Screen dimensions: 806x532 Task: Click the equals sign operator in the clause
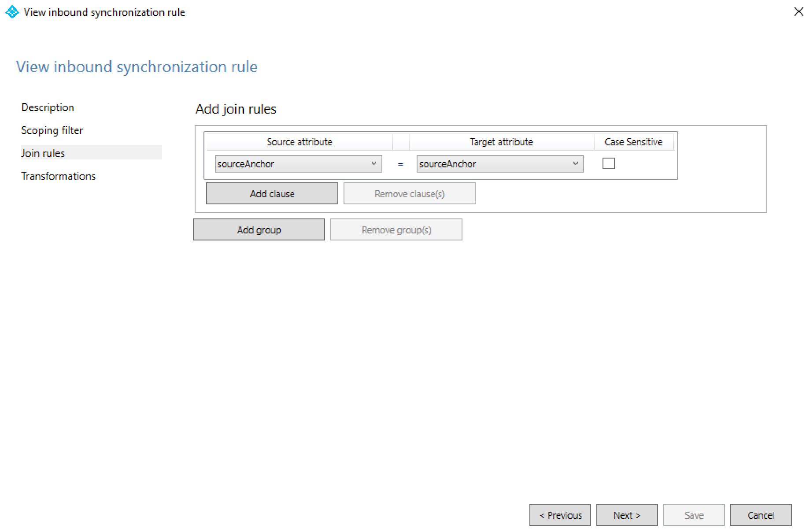pyautogui.click(x=400, y=164)
